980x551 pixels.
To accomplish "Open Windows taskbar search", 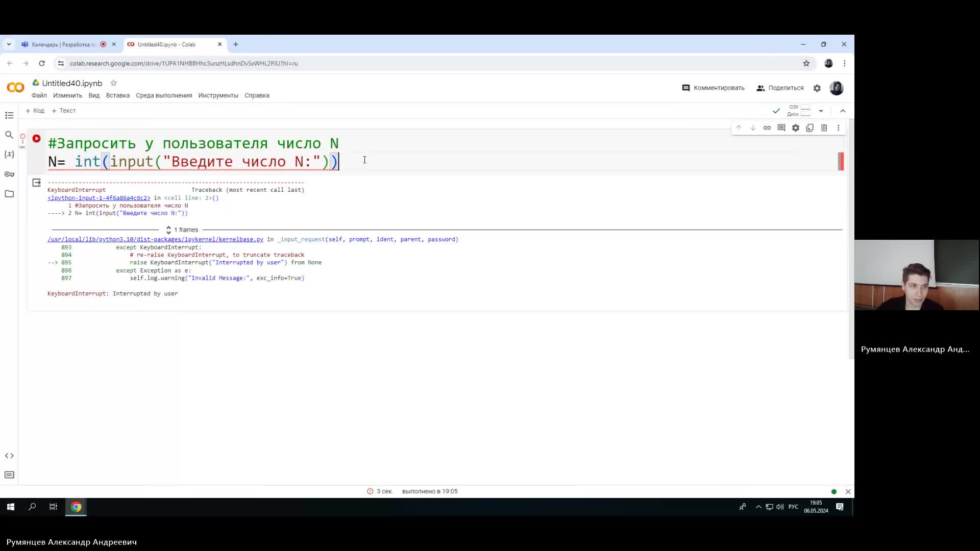I will 32,507.
